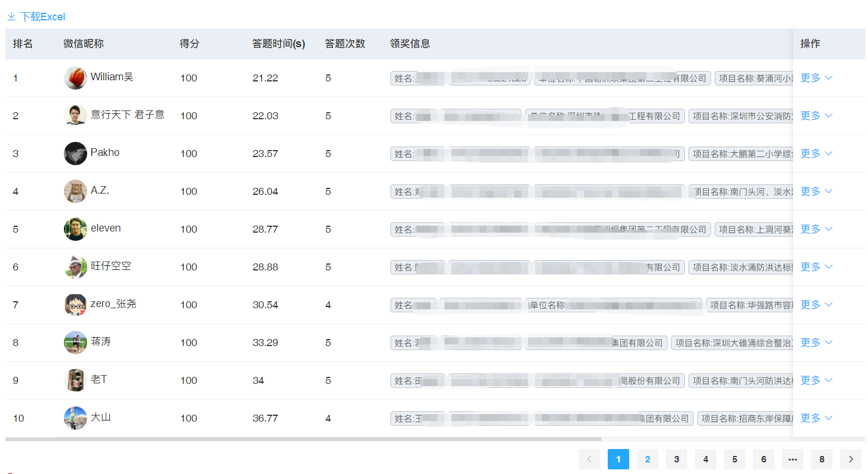The height and width of the screenshot is (474, 868).
Task: Expand 更多 options for 大山 row
Action: pyautogui.click(x=816, y=418)
